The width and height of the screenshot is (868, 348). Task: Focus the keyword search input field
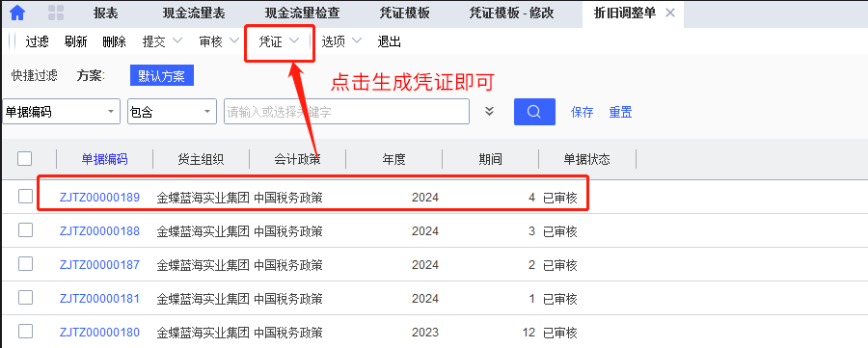click(x=346, y=112)
